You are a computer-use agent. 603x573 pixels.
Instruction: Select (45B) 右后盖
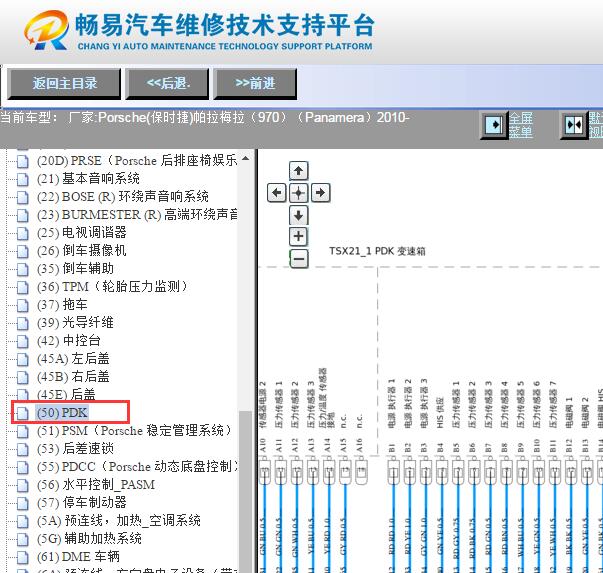[x=73, y=376]
